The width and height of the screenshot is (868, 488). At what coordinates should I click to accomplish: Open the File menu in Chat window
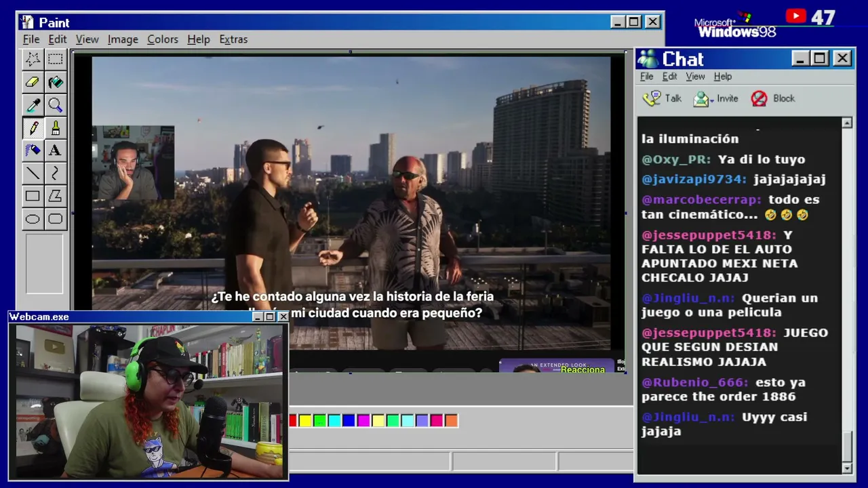[x=647, y=77]
